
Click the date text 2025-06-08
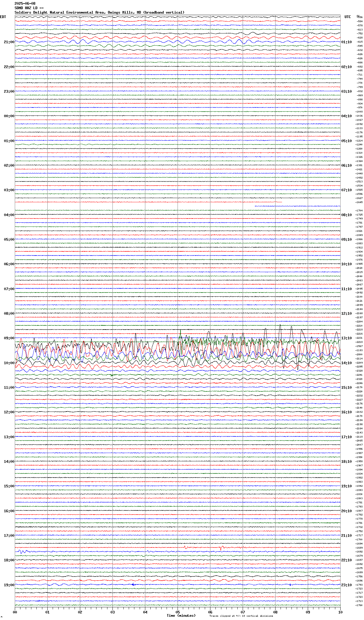point(25,4)
